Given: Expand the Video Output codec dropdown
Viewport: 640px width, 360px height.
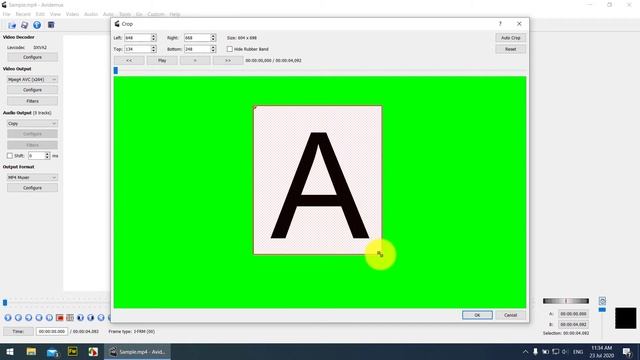Looking at the screenshot, I should click(32, 79).
